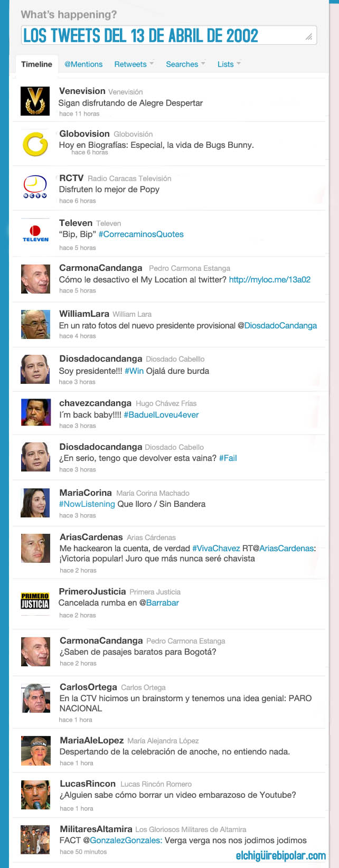Click the RCTV channel logo avatar
Image resolution: width=339 pixels, height=868 pixels.
tap(35, 187)
